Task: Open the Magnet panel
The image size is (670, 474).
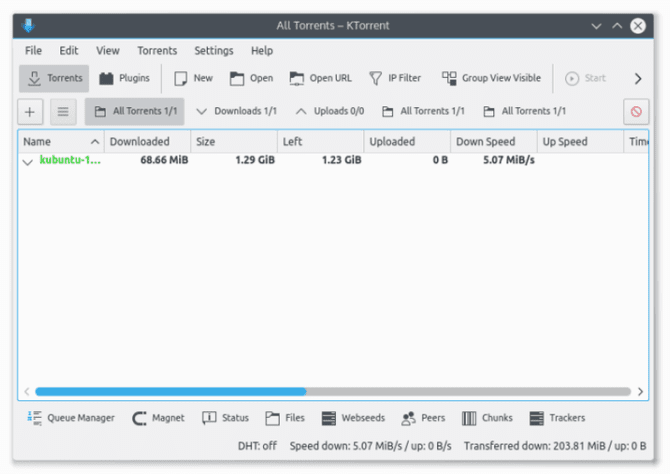Action: point(158,418)
